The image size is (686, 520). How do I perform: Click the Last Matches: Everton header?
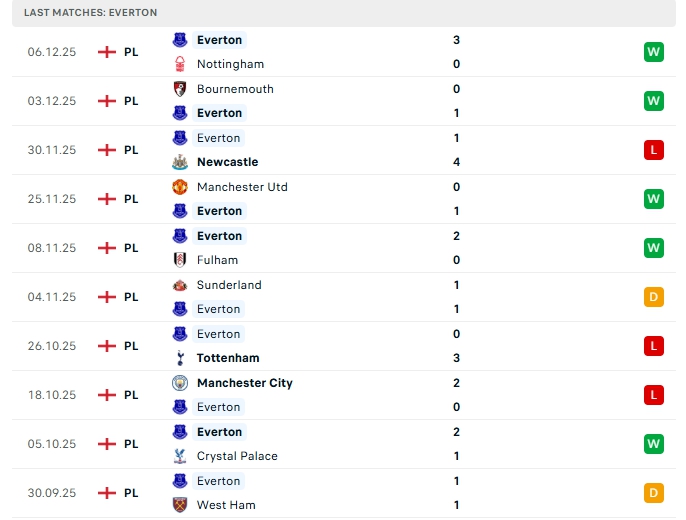coord(91,12)
